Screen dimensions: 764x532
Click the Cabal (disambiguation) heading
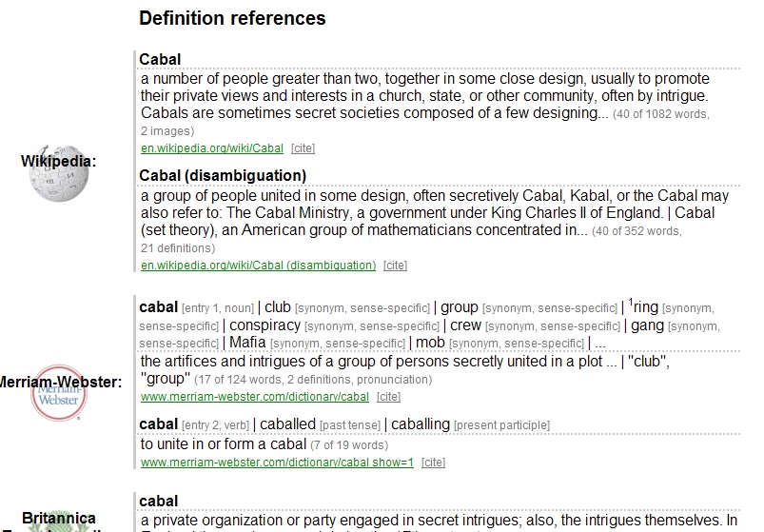click(223, 175)
